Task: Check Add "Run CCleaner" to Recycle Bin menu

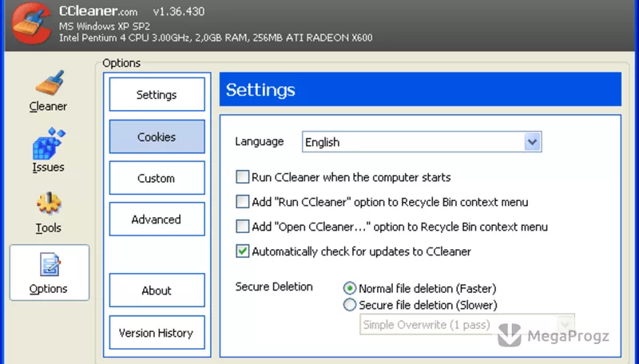Action: point(243,202)
